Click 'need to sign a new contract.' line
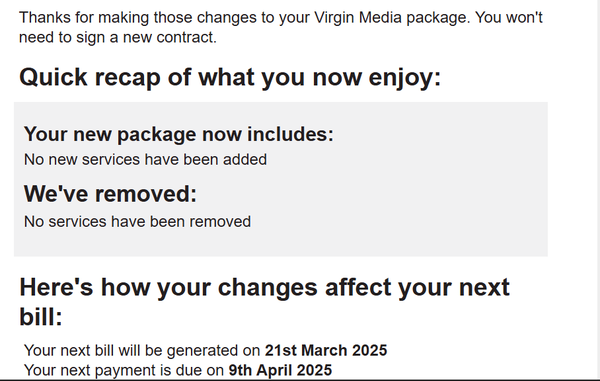 click(x=118, y=37)
